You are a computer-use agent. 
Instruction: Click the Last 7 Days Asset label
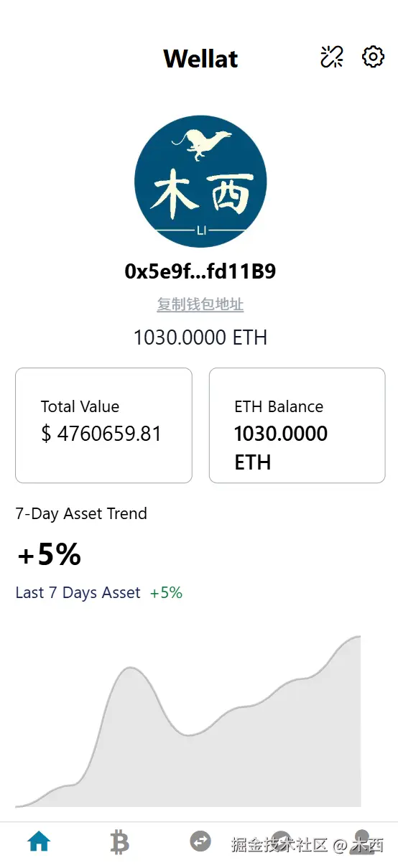[x=78, y=592]
